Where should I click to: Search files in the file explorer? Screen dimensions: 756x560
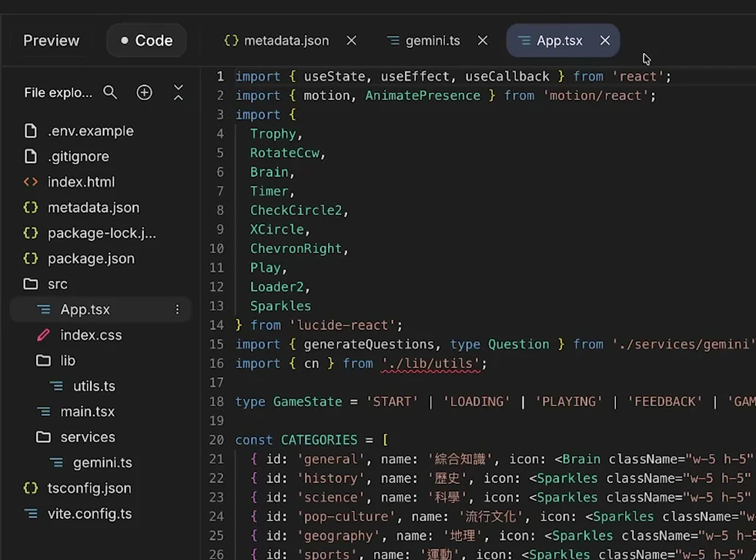click(x=110, y=92)
